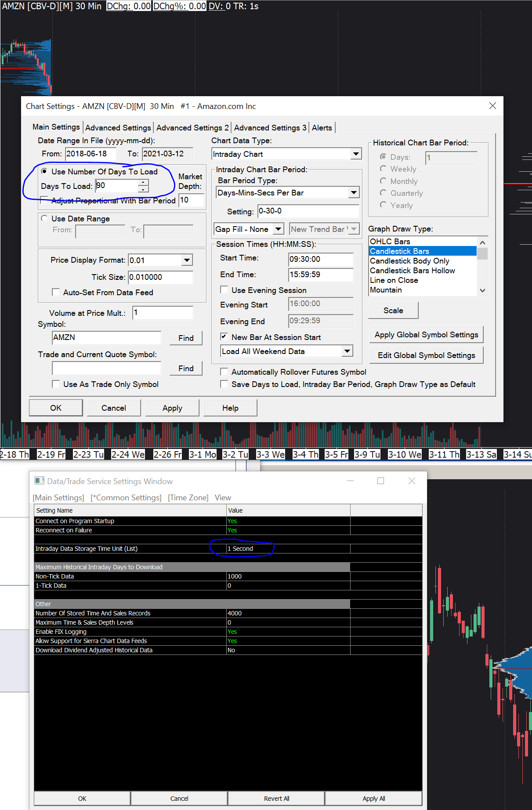Select Use Date Range radio button
Screen dimensions: 532x810
click(44, 218)
